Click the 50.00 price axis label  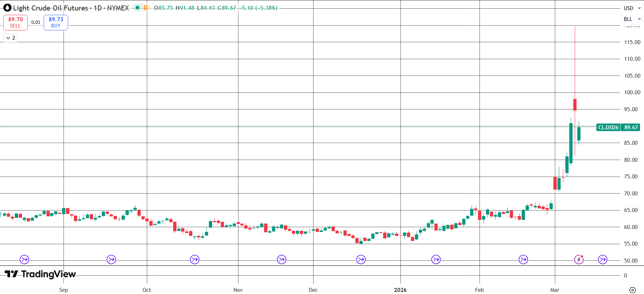click(x=631, y=261)
